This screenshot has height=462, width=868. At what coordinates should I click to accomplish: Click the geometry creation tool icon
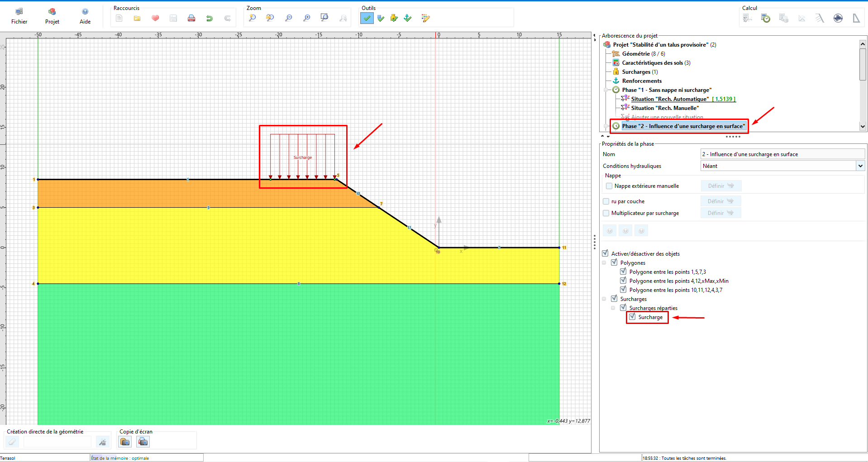(103, 442)
